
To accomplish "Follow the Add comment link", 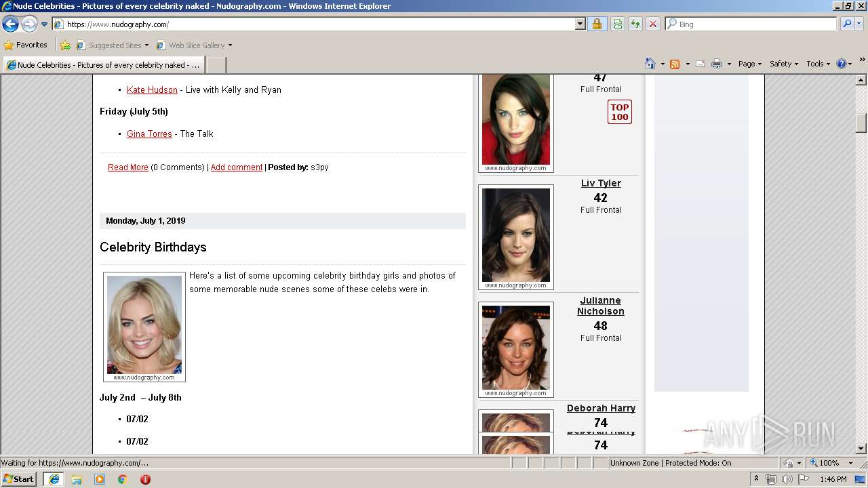I will click(237, 167).
